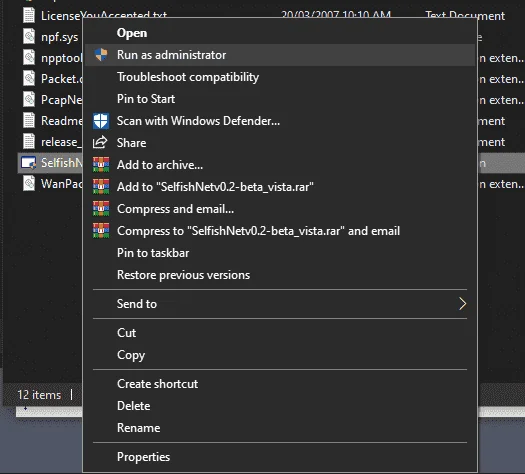Image resolution: width=525 pixels, height=474 pixels.
Task: Click WinRAR icon beside Compress and email
Action: [101, 209]
